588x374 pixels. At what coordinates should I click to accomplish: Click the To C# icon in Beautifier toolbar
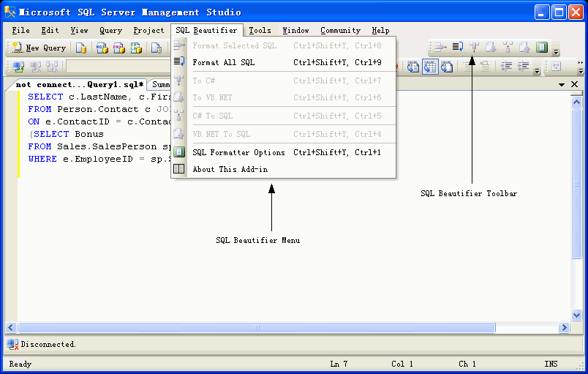click(x=475, y=48)
